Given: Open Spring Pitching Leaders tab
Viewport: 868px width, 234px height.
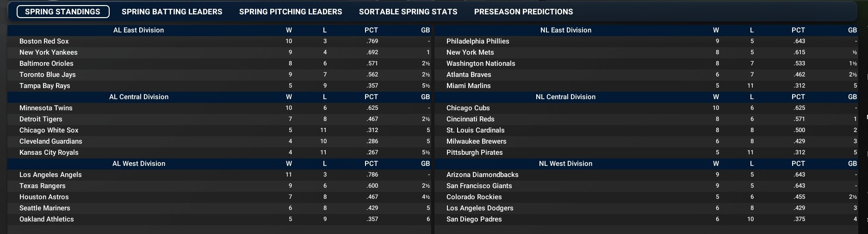Looking at the screenshot, I should (x=291, y=12).
